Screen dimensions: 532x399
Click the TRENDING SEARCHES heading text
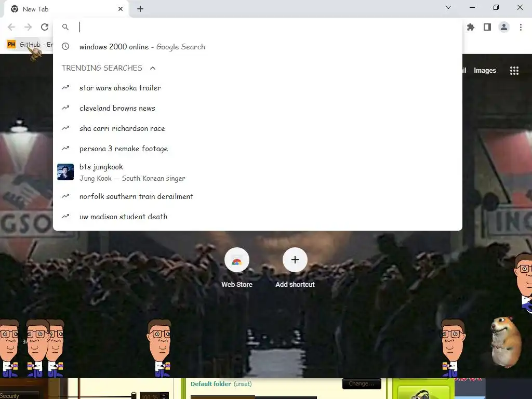pos(102,68)
